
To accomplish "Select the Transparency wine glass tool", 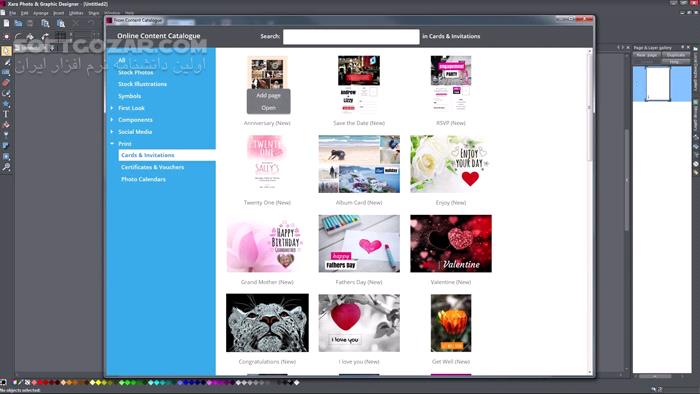I will 6,135.
